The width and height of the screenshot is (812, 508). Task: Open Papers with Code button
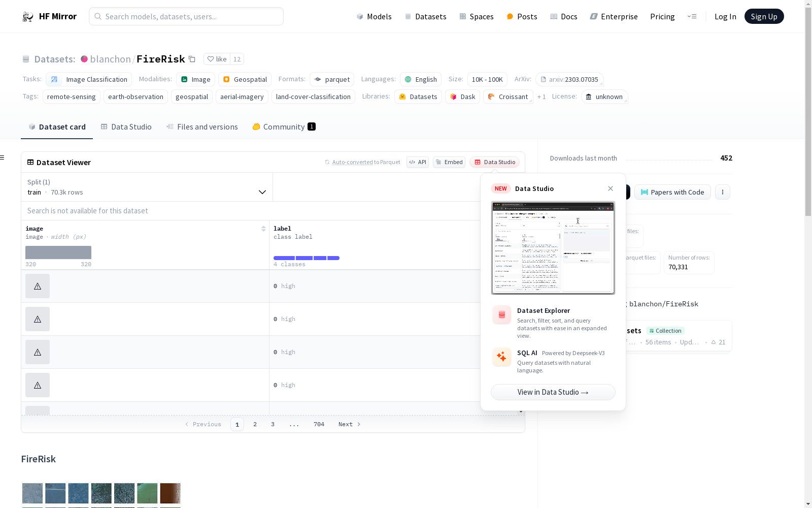pos(672,192)
